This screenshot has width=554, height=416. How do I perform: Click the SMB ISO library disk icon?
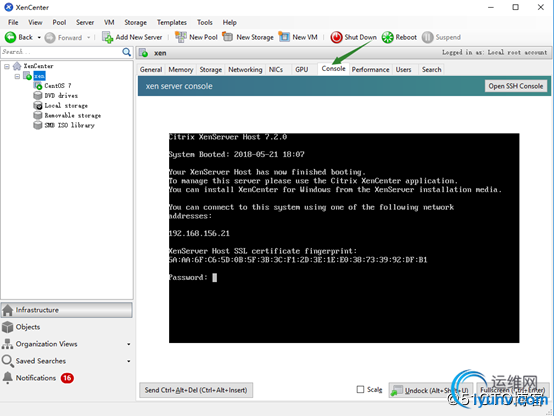click(x=38, y=125)
